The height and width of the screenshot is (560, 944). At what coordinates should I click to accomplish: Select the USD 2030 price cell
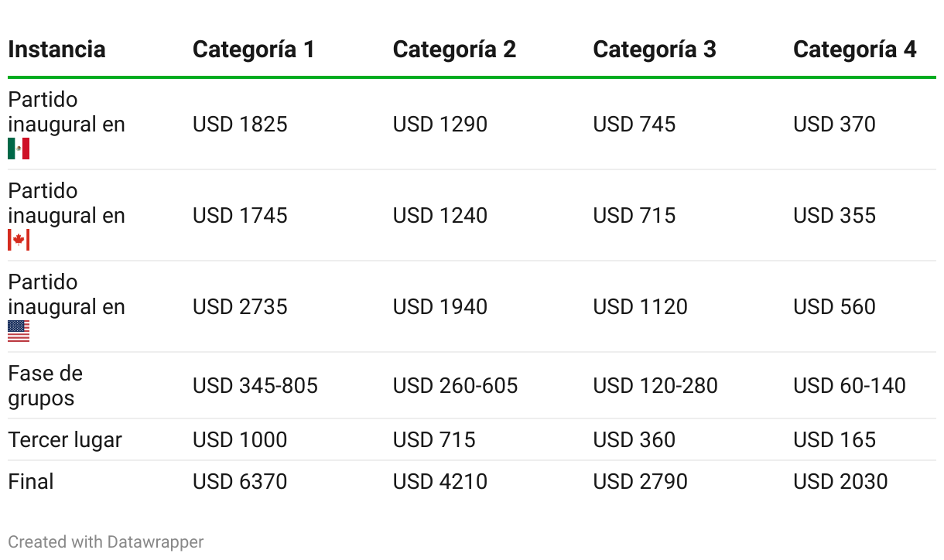pos(840,482)
